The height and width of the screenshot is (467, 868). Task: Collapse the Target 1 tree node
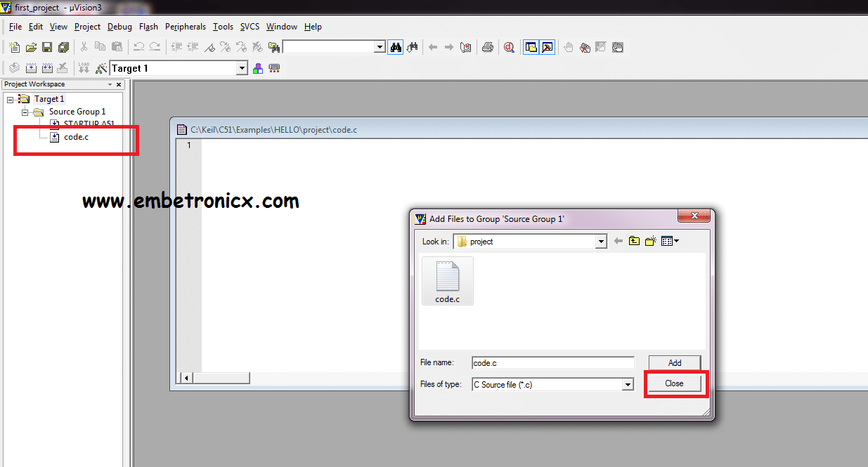click(11, 99)
